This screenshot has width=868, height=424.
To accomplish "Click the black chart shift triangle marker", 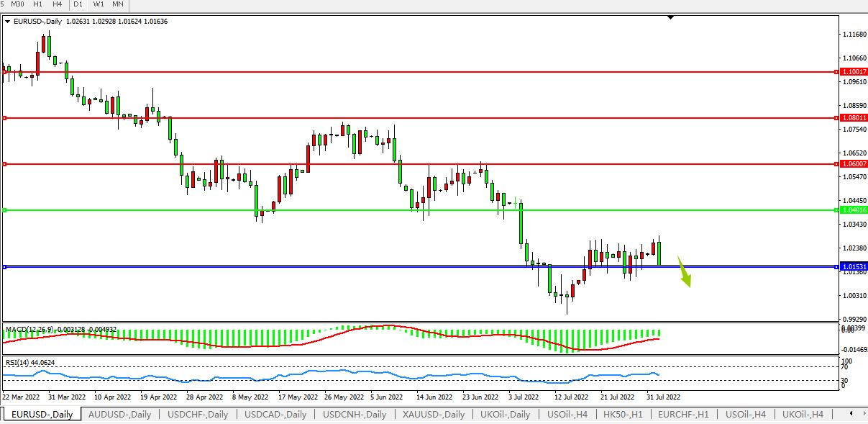I will [670, 17].
